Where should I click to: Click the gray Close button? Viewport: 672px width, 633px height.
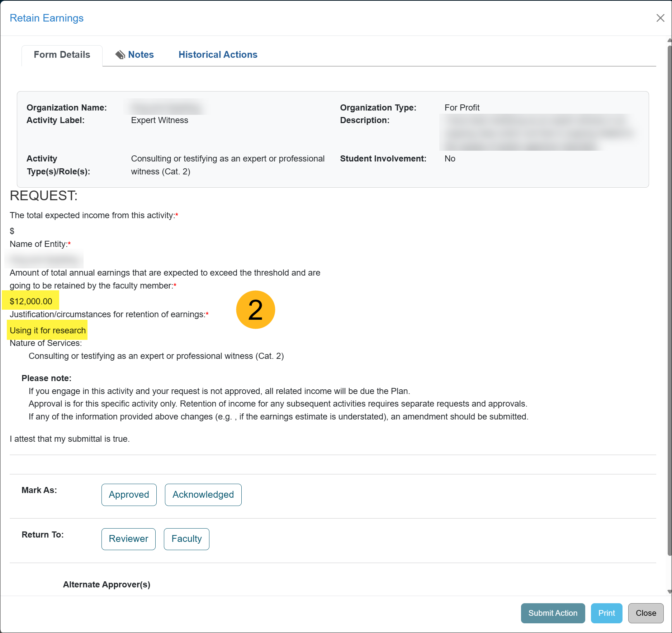(x=645, y=613)
